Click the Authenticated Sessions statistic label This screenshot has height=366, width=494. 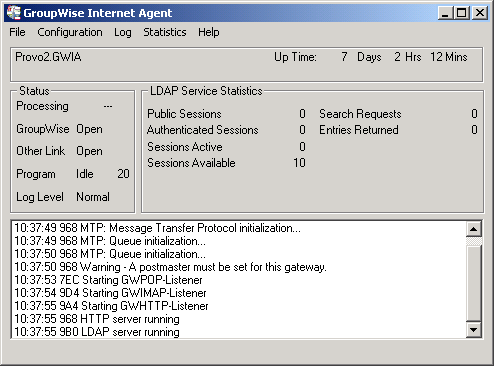pos(203,130)
